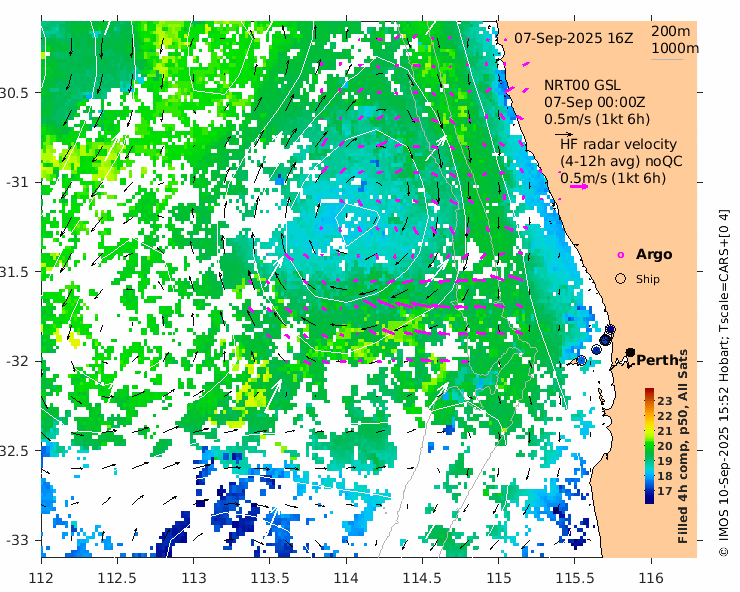Click the latitude axis label '-31'
This screenshot has height=592, width=740.
pyautogui.click(x=17, y=182)
